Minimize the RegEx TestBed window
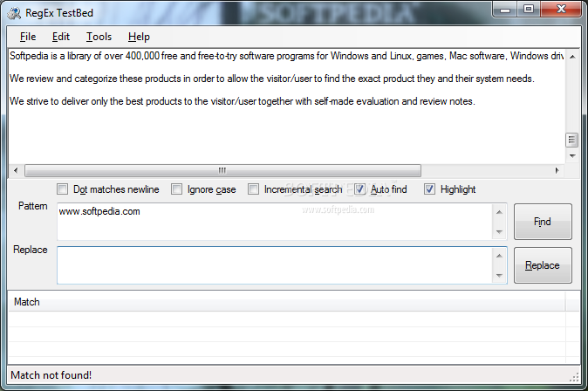 click(505, 9)
